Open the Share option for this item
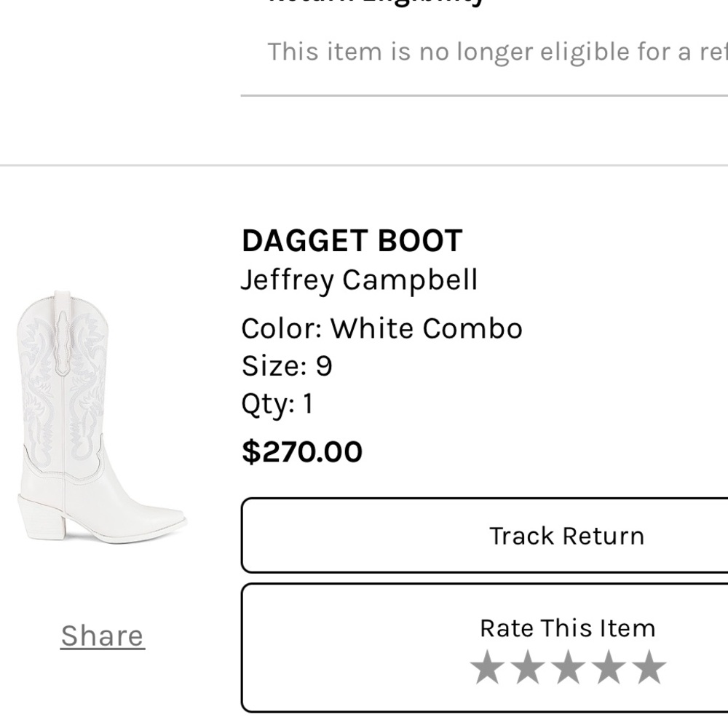Screen dimensions: 728x728 click(x=101, y=634)
